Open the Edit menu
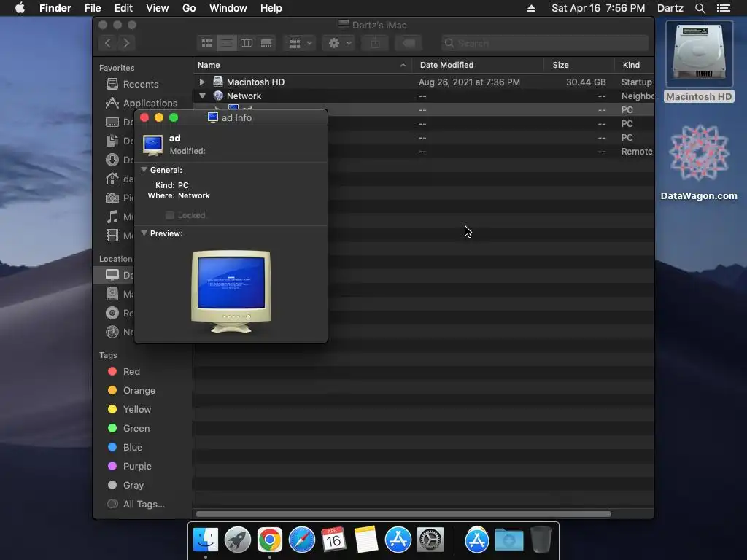This screenshot has height=560, width=747. [123, 8]
